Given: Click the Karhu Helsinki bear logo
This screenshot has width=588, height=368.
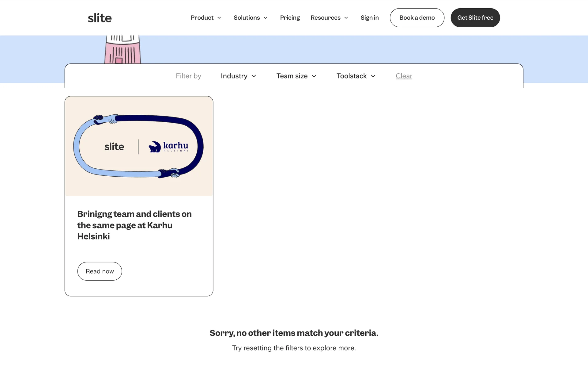Looking at the screenshot, I should pos(155,147).
